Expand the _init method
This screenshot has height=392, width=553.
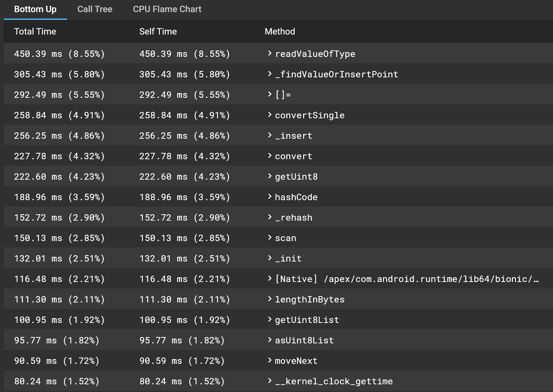(269, 258)
